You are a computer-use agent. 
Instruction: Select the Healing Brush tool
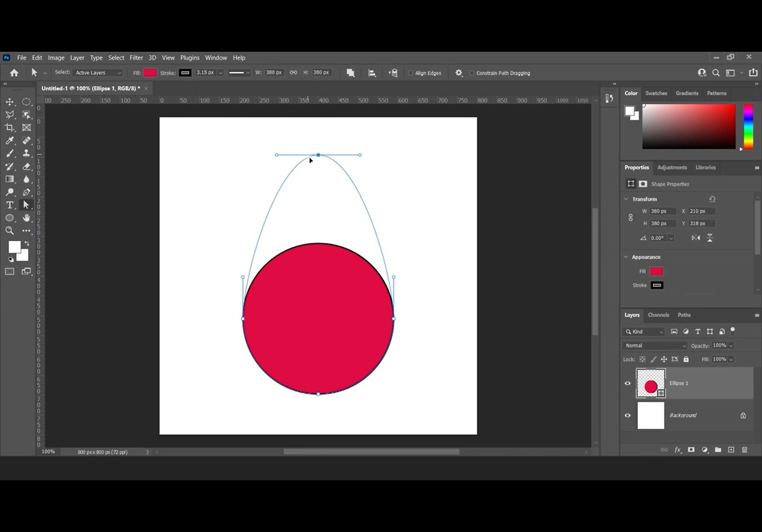click(x=26, y=140)
